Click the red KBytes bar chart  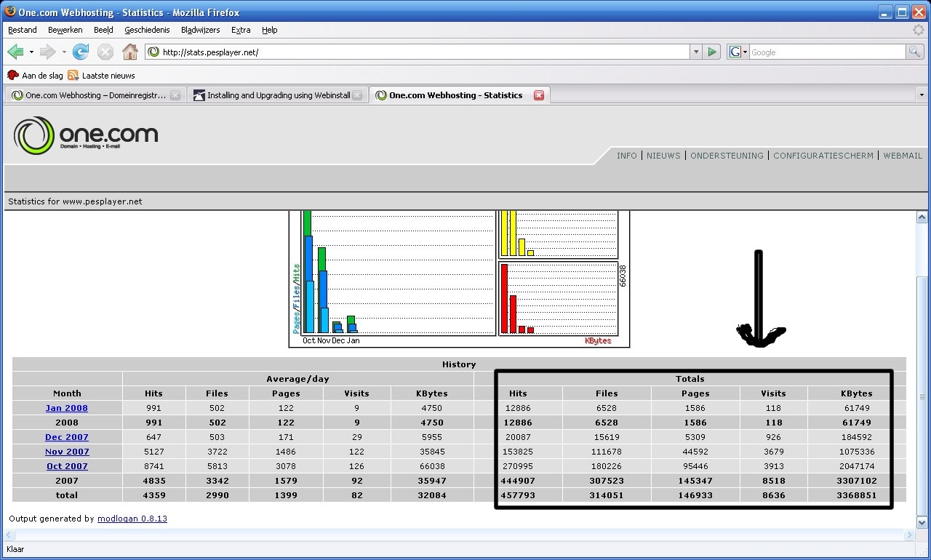[x=558, y=298]
